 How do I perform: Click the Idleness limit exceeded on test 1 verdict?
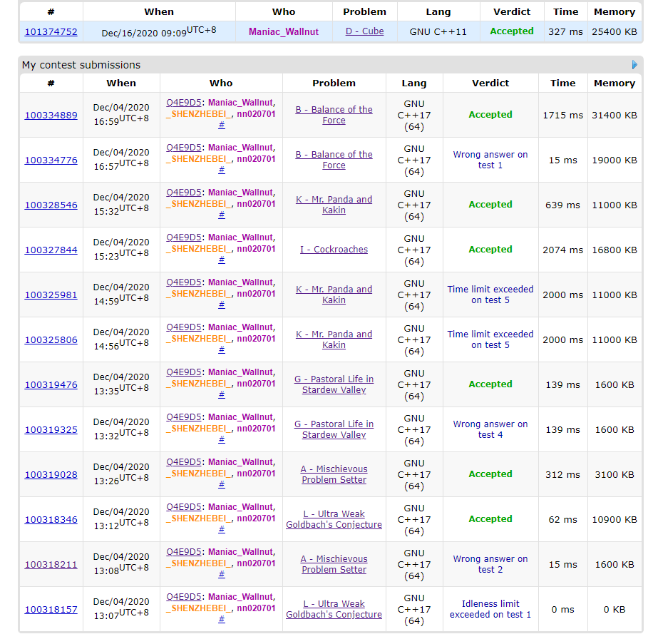click(x=490, y=609)
